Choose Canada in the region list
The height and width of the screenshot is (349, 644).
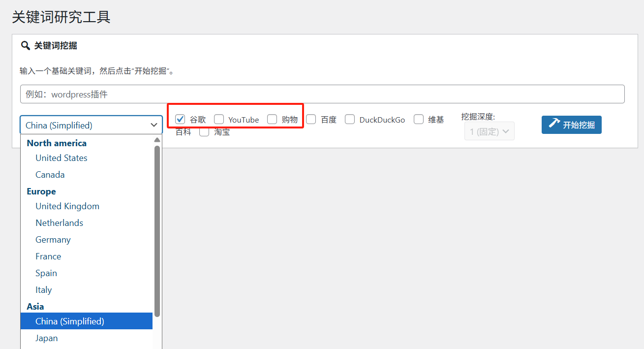[x=50, y=175]
